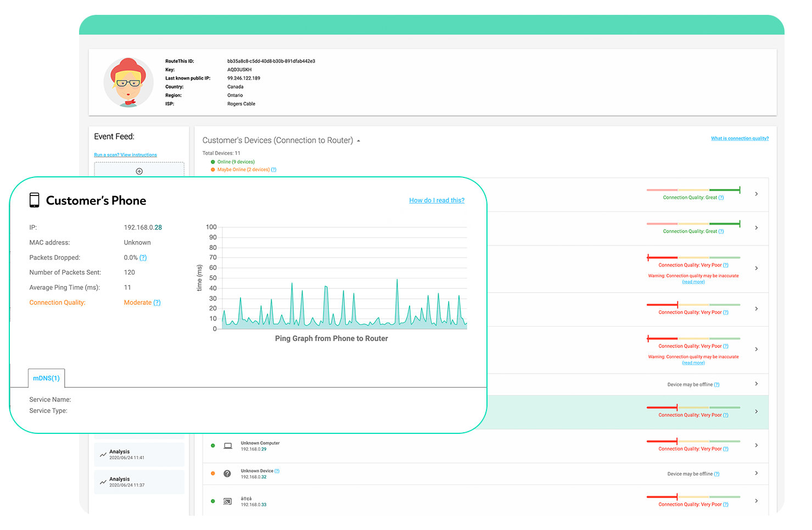Expand the highlighted green device row chevron
The width and height of the screenshot is (812, 530).
[757, 411]
